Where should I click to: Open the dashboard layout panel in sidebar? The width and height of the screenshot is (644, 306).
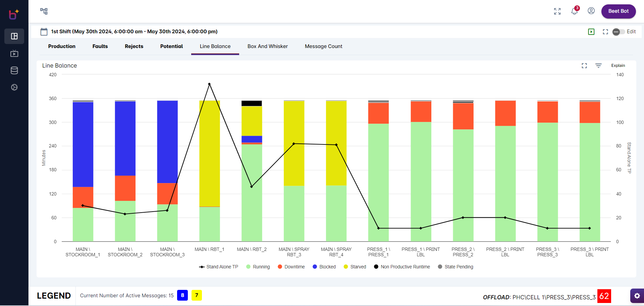pos(14,36)
